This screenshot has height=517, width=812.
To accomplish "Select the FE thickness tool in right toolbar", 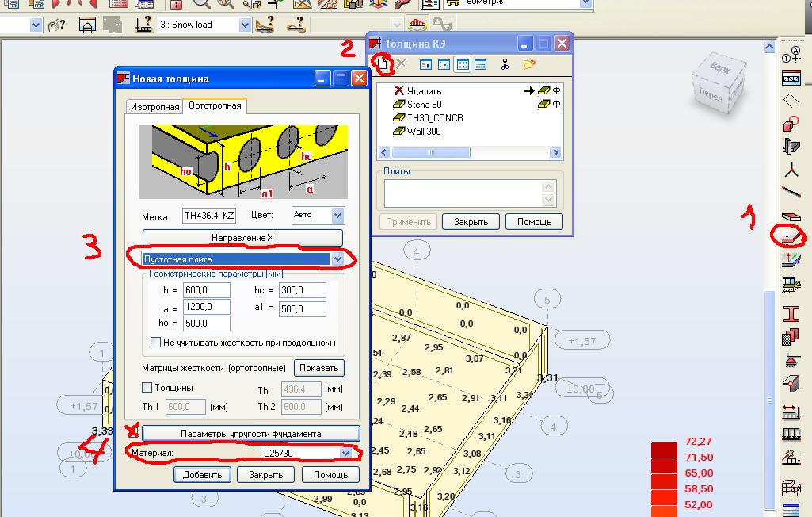I will point(790,236).
